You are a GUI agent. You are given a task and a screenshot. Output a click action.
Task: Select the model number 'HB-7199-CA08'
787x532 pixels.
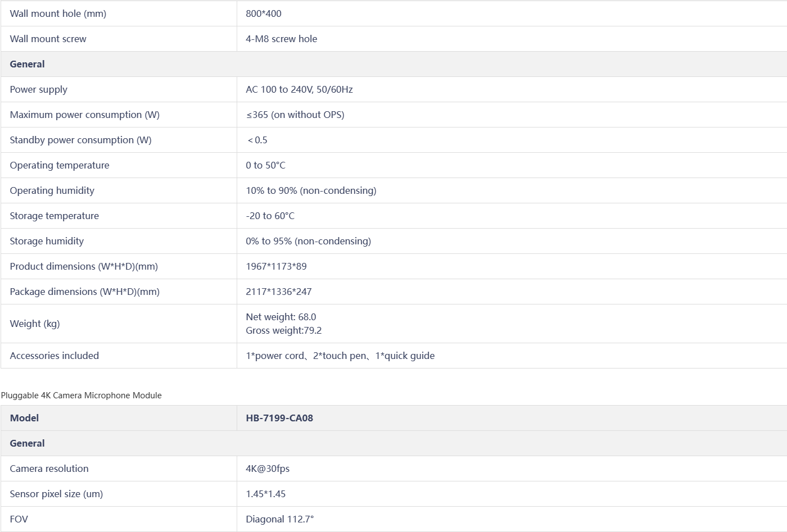279,418
